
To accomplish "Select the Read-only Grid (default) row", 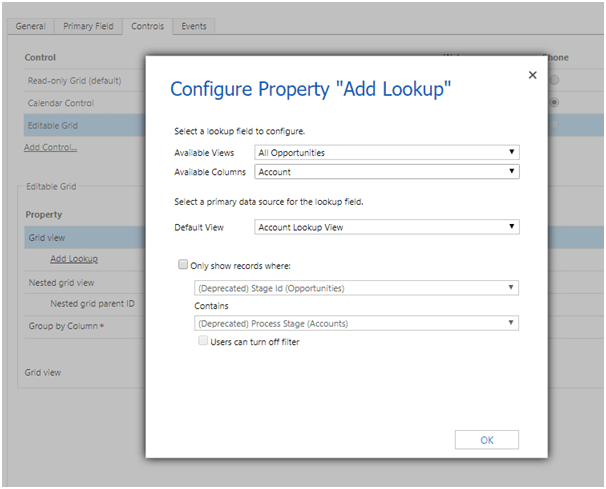I will 84,80.
